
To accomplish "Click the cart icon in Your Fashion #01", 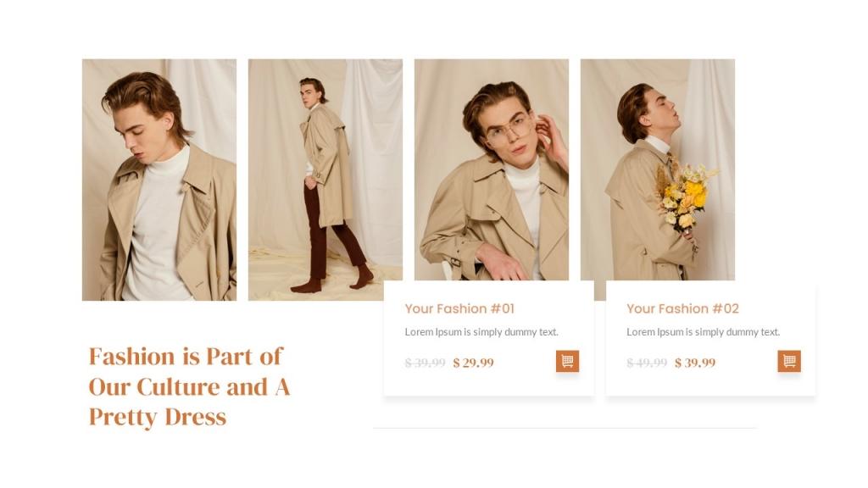I will pos(567,362).
